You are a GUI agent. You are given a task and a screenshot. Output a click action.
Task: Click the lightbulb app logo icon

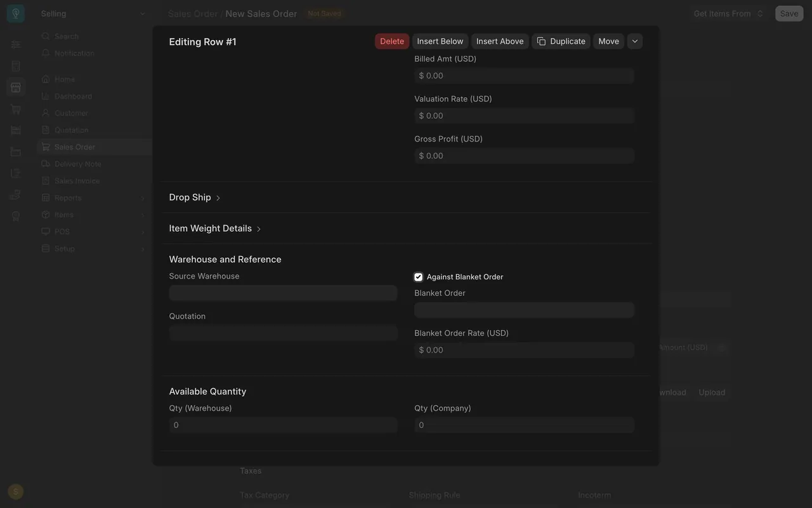click(16, 13)
